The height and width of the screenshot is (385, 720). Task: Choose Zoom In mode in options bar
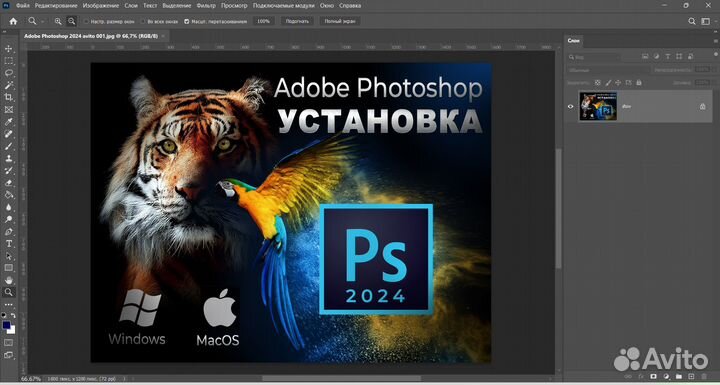click(58, 21)
